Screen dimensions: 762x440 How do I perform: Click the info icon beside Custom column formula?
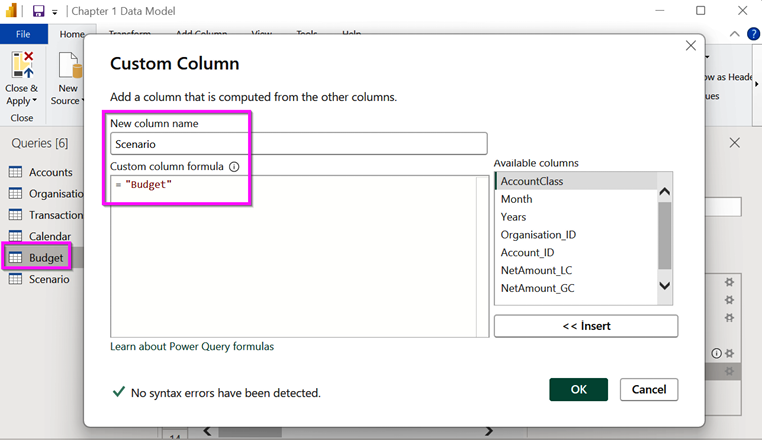(x=234, y=167)
